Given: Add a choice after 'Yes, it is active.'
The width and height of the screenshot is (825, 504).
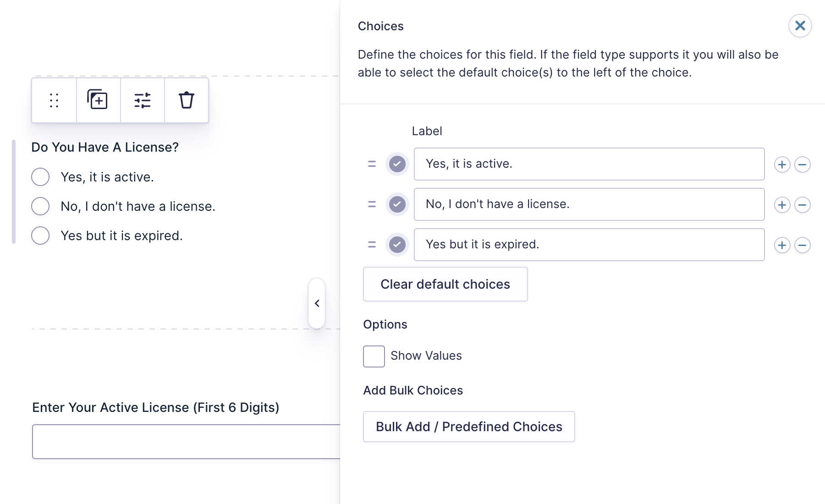Looking at the screenshot, I should [782, 164].
